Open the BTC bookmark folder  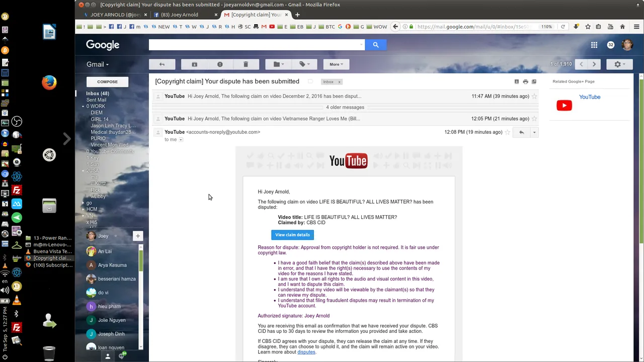point(327,27)
